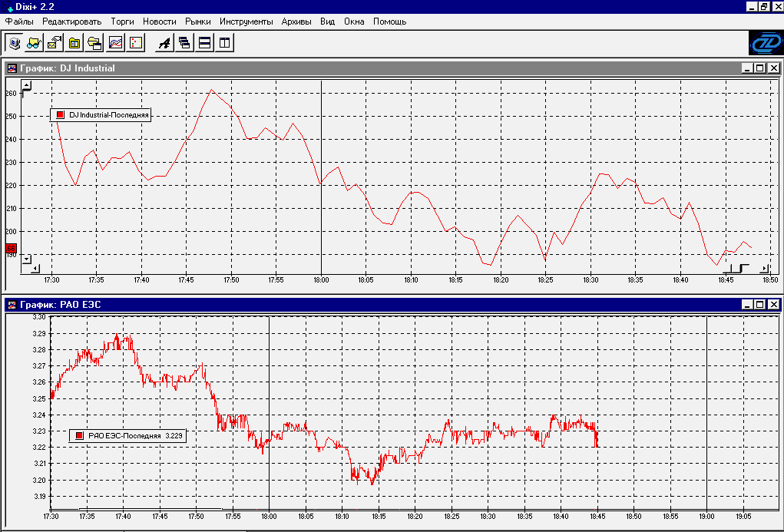The image size is (784, 532).
Task: Minimize the DJ Industrial chart window
Action: click(x=747, y=68)
